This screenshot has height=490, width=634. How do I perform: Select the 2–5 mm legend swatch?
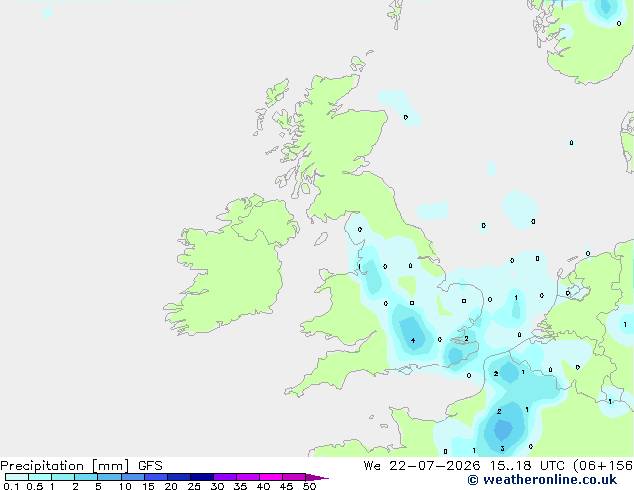86,477
